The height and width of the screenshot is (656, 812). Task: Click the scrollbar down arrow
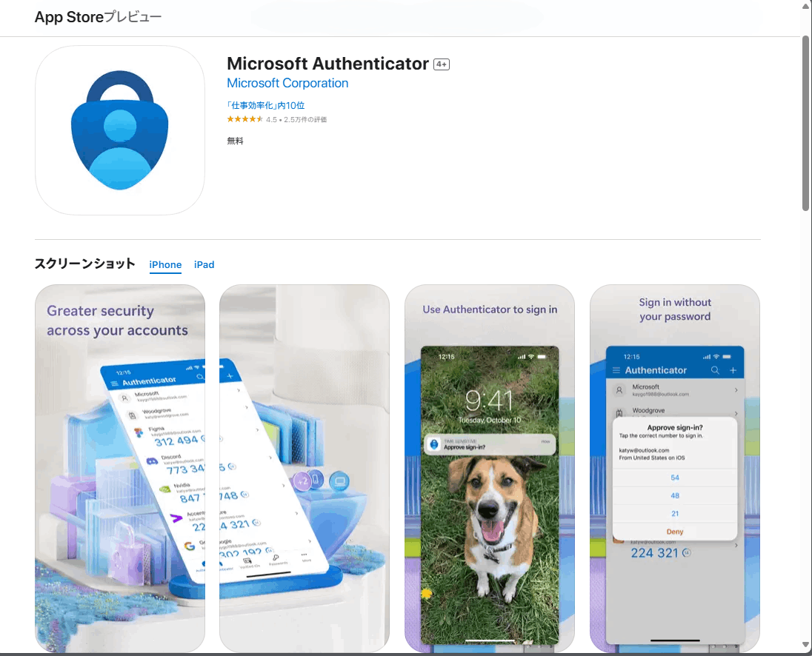[x=806, y=645]
